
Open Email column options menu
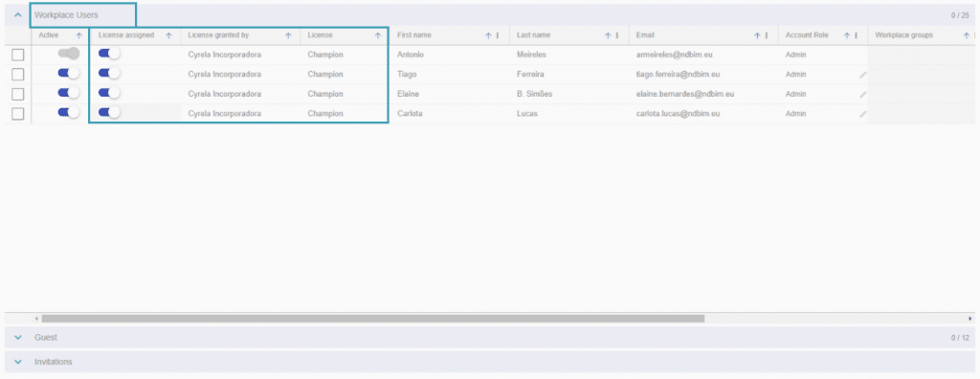[x=767, y=35]
